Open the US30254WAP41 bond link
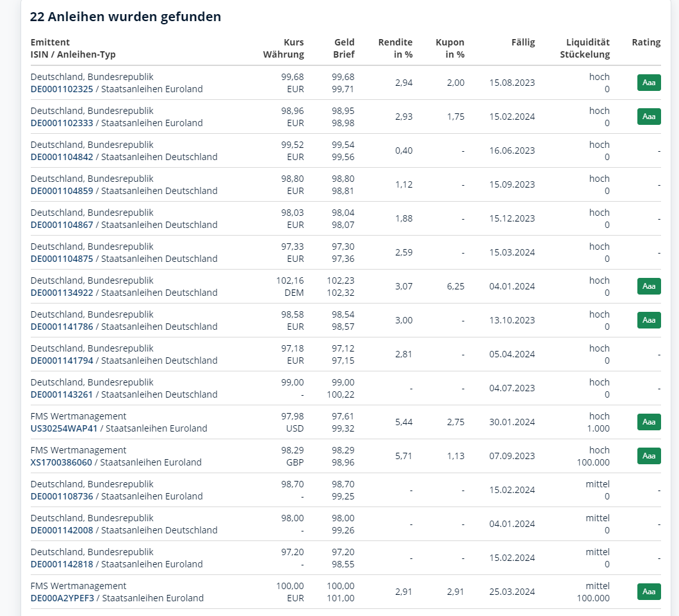This screenshot has height=616, width=679. [64, 428]
